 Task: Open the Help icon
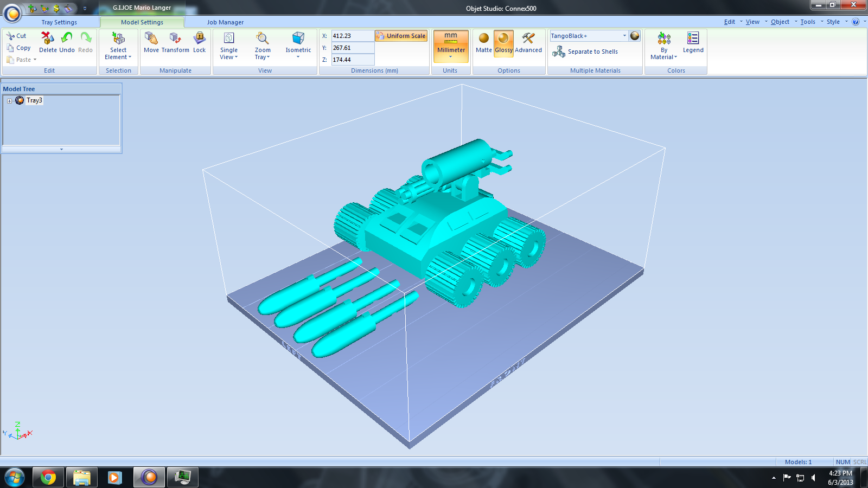(x=856, y=22)
